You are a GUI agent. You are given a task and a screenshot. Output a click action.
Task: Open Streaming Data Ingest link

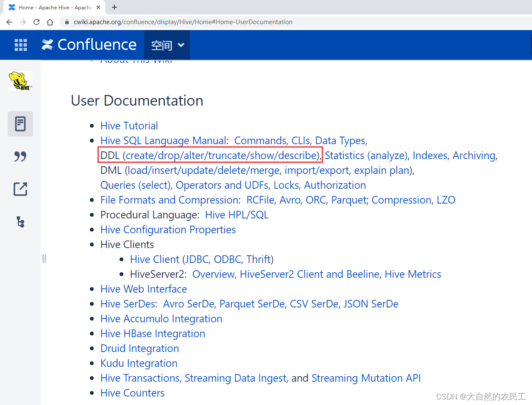[235, 378]
